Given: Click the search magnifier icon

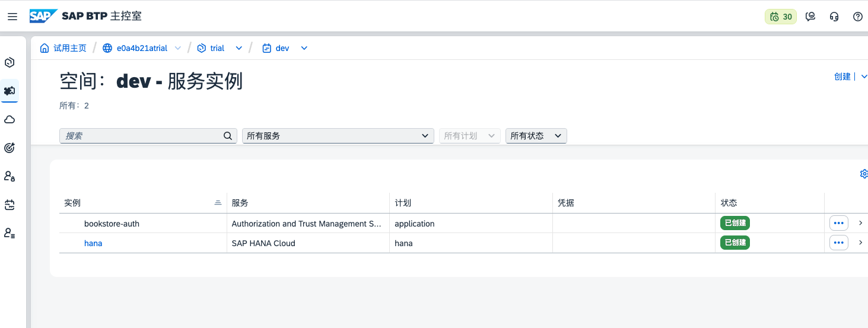Looking at the screenshot, I should (x=228, y=136).
